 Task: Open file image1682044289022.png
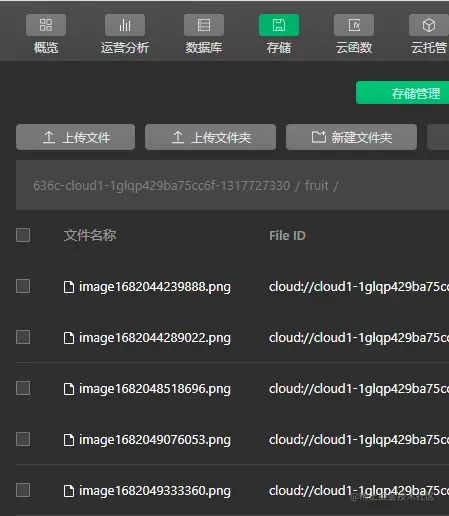click(x=155, y=338)
